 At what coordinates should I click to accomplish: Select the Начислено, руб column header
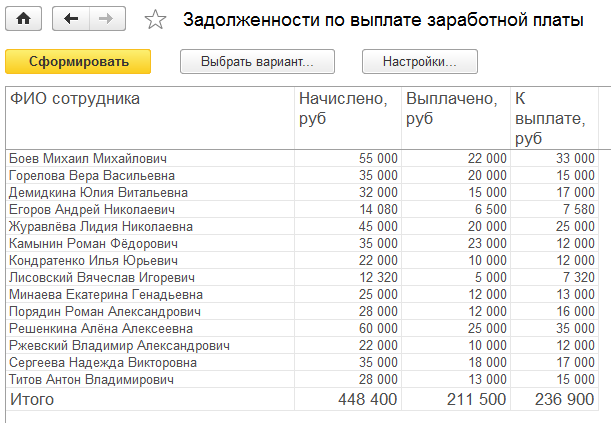pyautogui.click(x=348, y=118)
